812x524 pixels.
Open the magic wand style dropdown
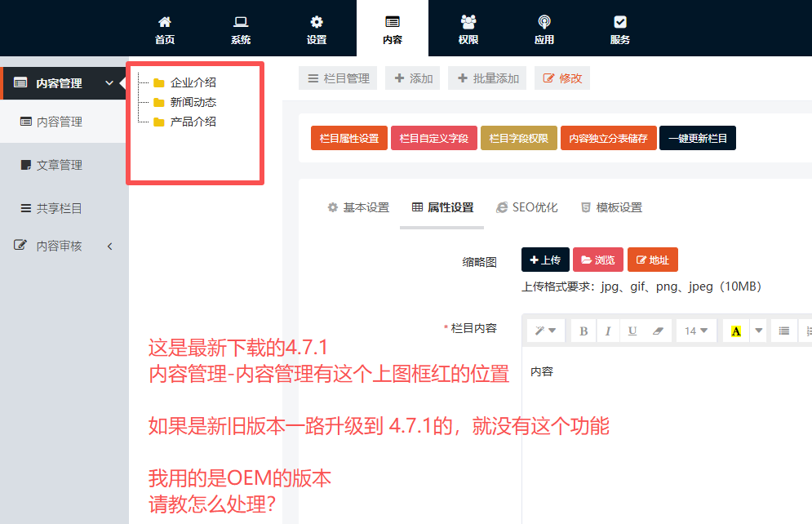[545, 331]
